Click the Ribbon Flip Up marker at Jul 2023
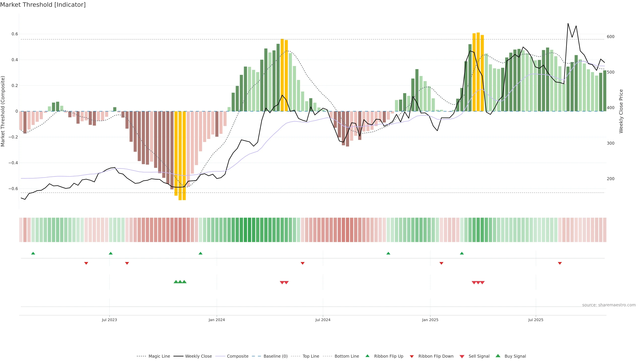Viewport: 644px width, 362px height. pyautogui.click(x=111, y=253)
